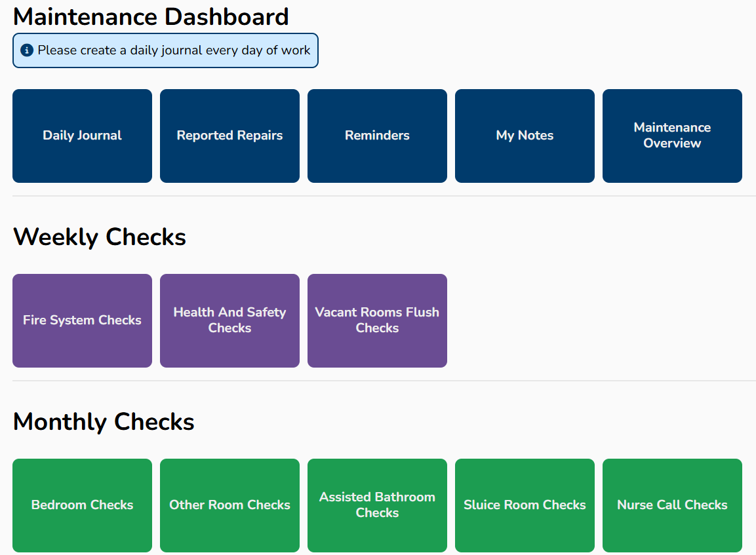Click the Weekly Checks section heading
The width and height of the screenshot is (756, 555).
pos(100,237)
